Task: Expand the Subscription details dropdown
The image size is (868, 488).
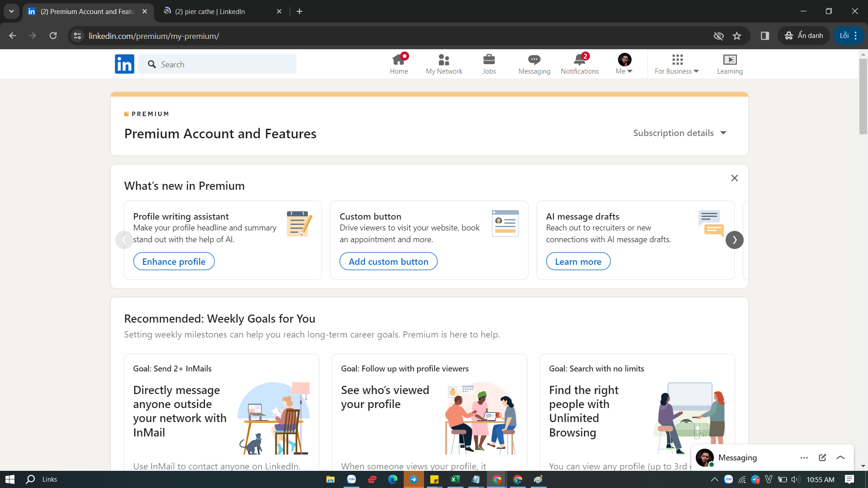Action: [680, 133]
